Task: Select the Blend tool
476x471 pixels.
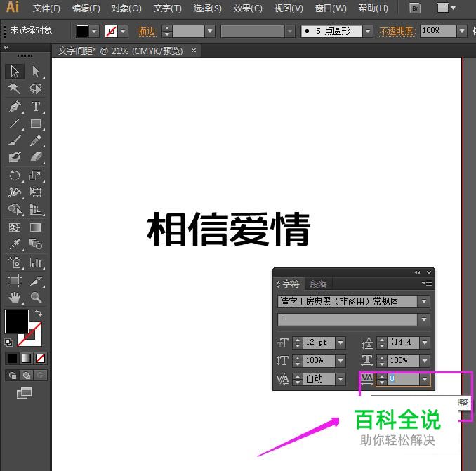Action: coord(36,244)
